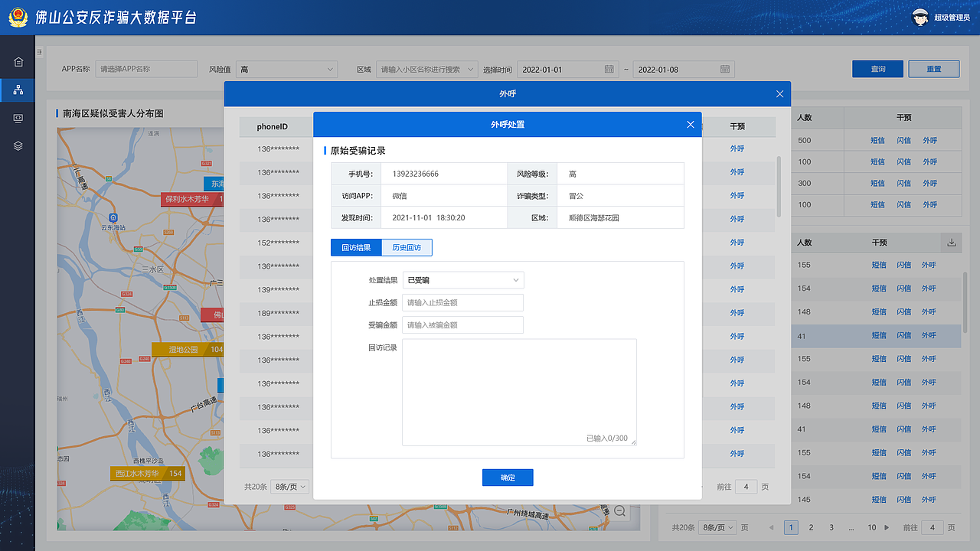980x551 pixels.
Task: Click the phoneID column header
Action: (x=273, y=127)
